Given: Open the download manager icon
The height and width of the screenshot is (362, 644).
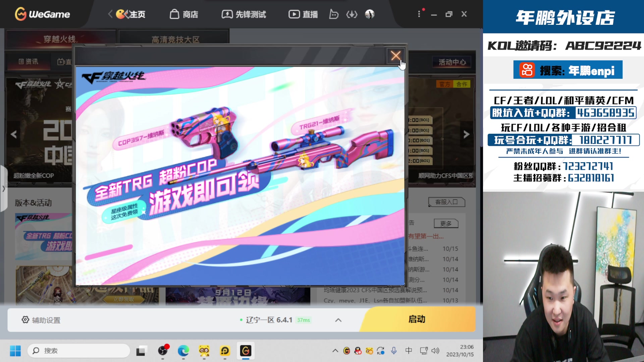Looking at the screenshot, I should pos(352,14).
